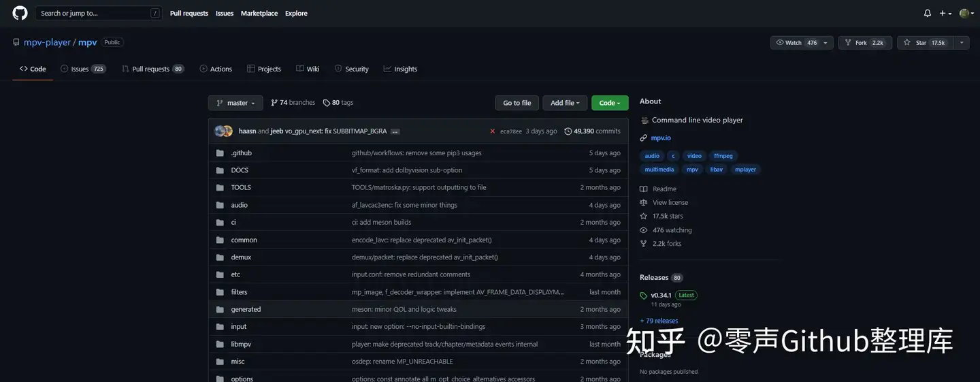Open the 49,390 commits history
This screenshot has width=980, height=382.
[592, 131]
